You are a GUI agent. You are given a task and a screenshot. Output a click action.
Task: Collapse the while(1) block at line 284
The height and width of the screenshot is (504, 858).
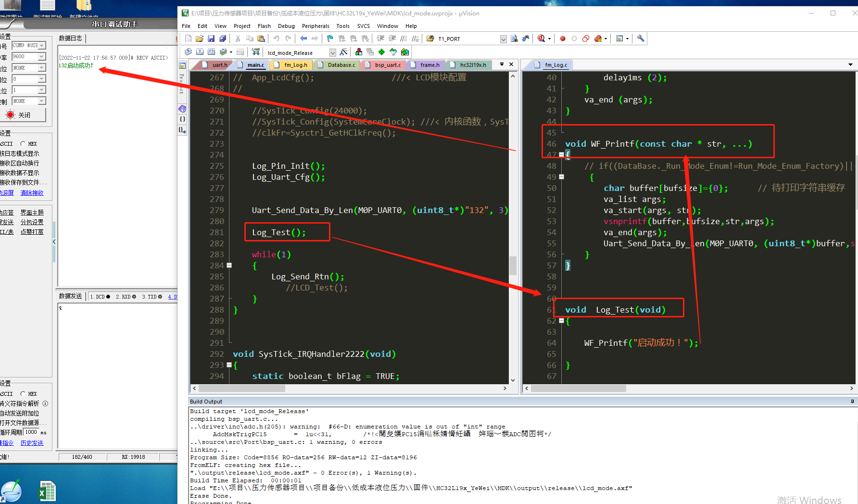(229, 265)
